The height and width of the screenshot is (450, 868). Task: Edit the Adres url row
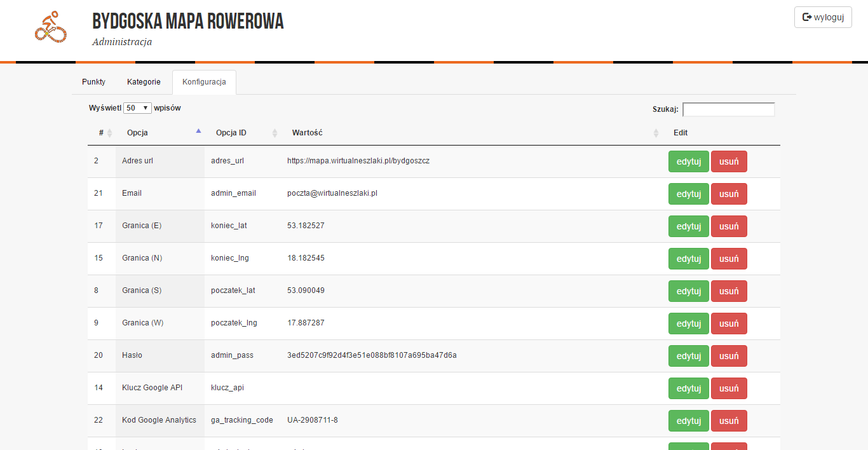[x=688, y=161]
